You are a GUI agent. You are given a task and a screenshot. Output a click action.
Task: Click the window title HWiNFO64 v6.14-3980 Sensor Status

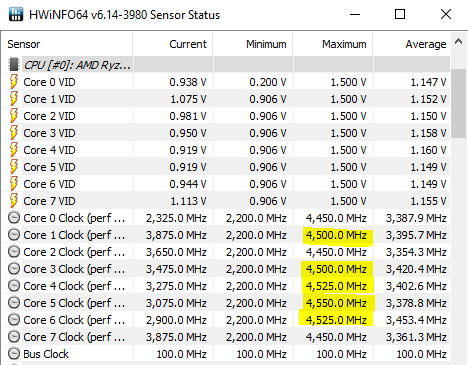[125, 15]
